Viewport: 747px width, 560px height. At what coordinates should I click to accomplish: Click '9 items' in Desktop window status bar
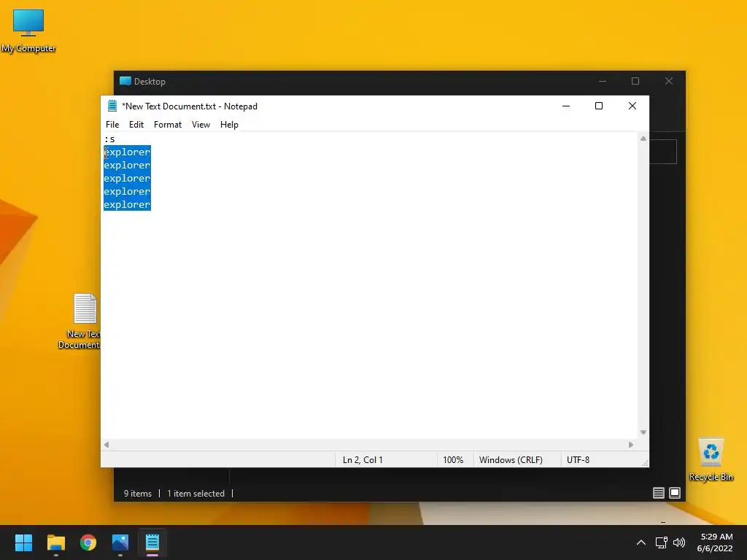tap(138, 494)
